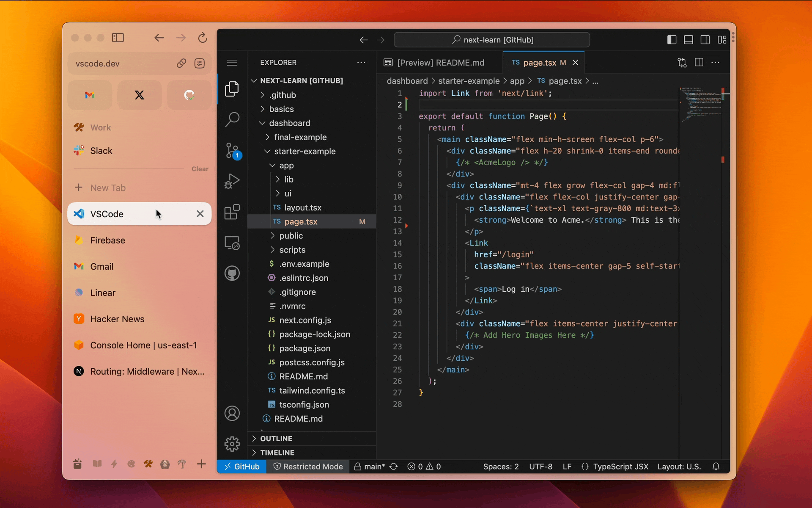This screenshot has width=812, height=508.
Task: Synchronize changes icon in status bar
Action: coord(393,467)
